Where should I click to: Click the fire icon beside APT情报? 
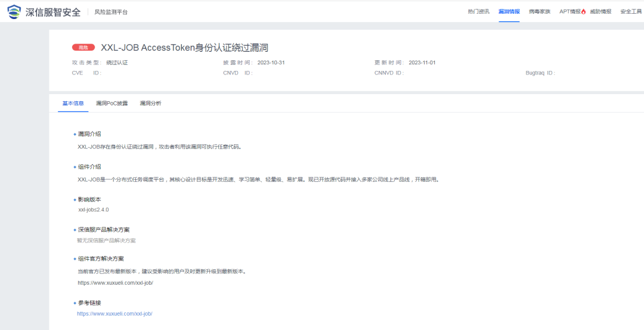click(584, 12)
